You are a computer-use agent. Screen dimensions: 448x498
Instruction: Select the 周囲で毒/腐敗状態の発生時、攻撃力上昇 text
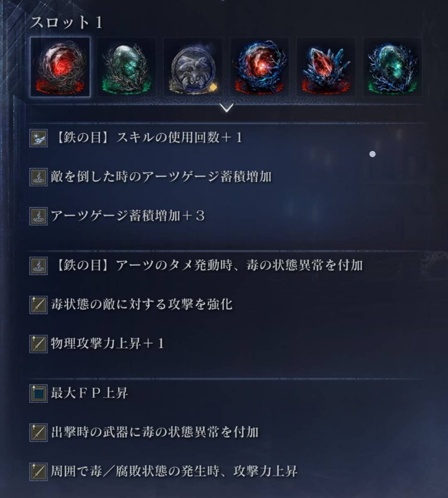[x=174, y=471]
